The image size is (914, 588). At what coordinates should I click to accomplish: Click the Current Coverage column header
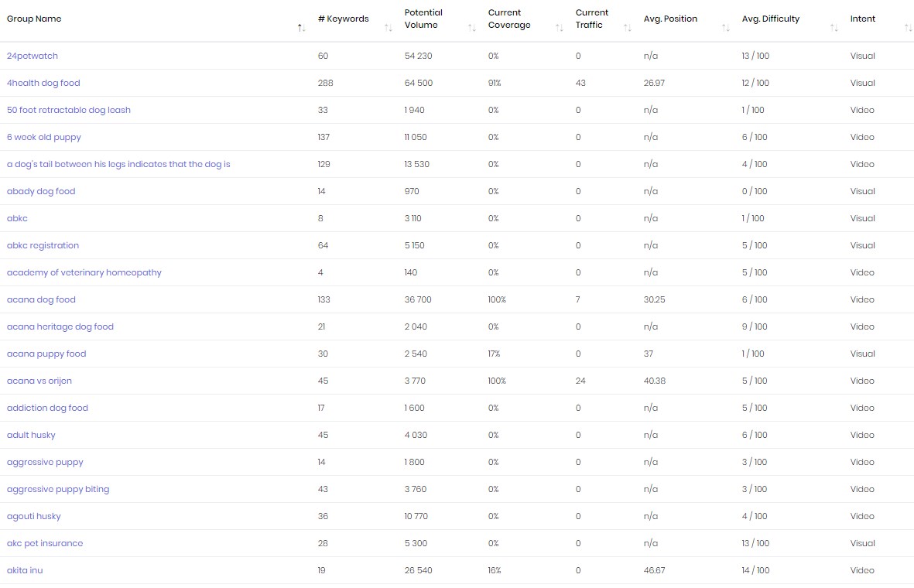coord(509,19)
